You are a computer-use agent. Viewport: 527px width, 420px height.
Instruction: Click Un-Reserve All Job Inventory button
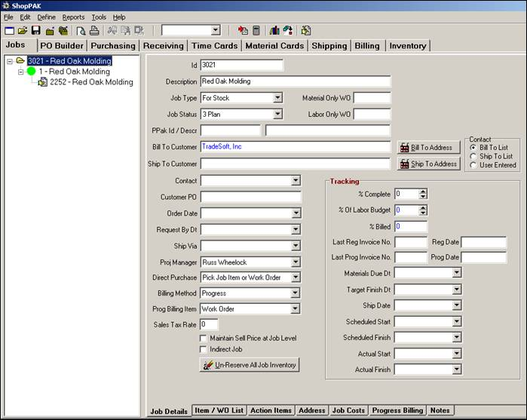coord(250,365)
